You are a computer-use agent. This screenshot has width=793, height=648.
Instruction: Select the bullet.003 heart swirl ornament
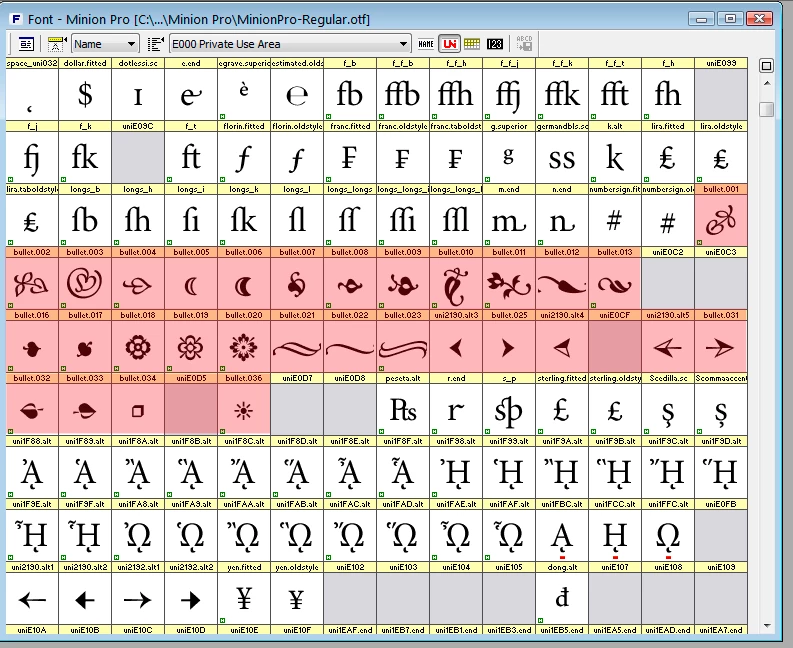pyautogui.click(x=85, y=283)
